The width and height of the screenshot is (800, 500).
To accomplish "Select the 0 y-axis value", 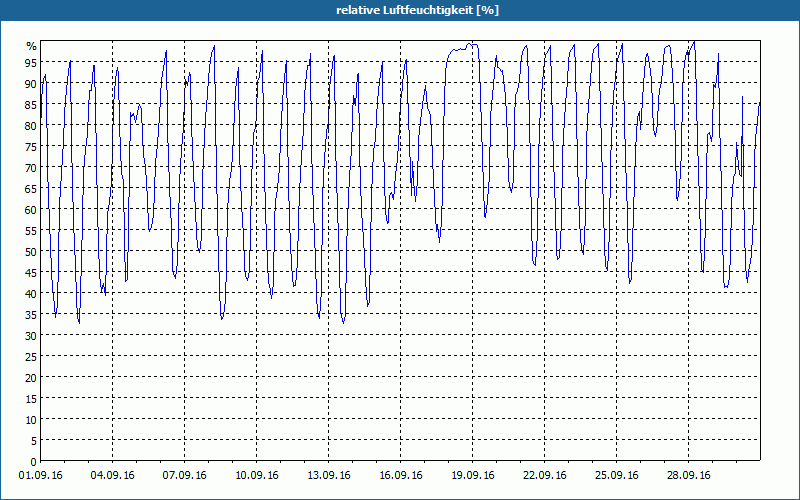I will (x=34, y=462).
